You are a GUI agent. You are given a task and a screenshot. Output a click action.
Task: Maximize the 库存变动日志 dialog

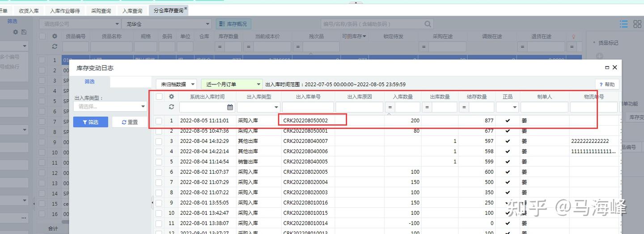[x=607, y=67]
